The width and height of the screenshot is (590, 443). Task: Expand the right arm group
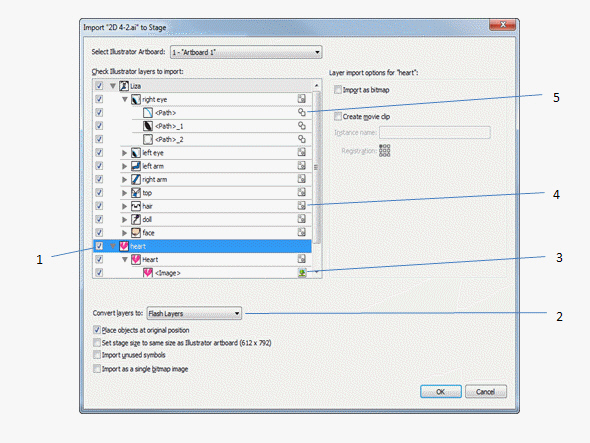(125, 180)
